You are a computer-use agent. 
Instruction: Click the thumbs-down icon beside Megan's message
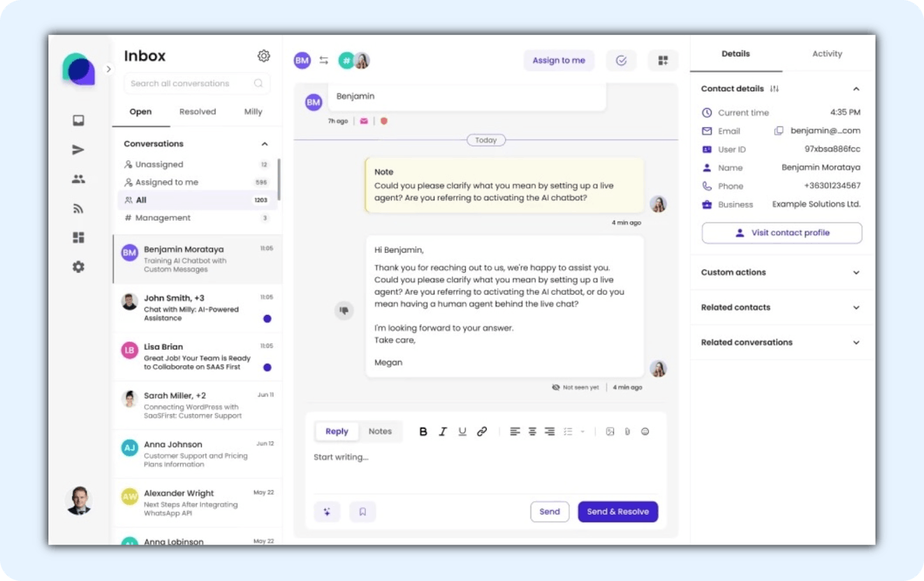click(344, 310)
